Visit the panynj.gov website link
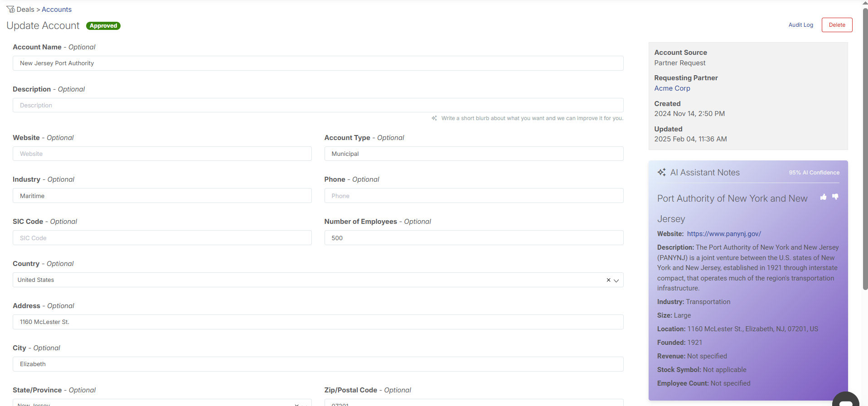 tap(723, 234)
